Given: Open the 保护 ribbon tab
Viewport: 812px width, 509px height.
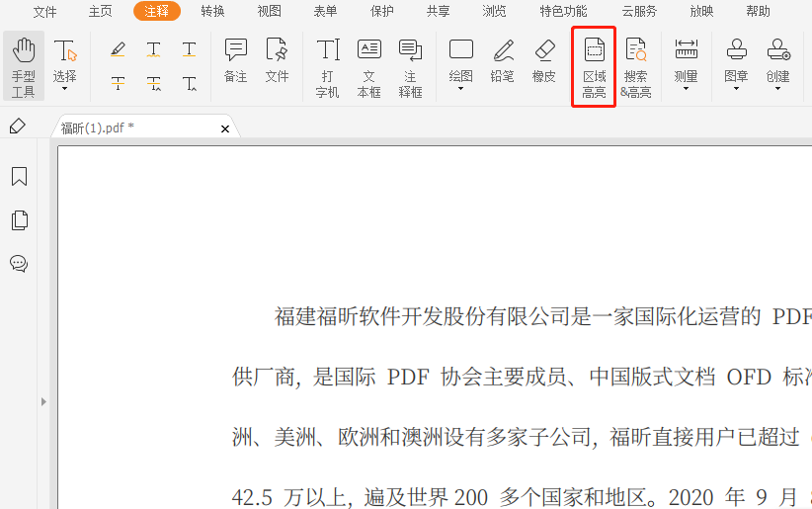Looking at the screenshot, I should point(381,11).
